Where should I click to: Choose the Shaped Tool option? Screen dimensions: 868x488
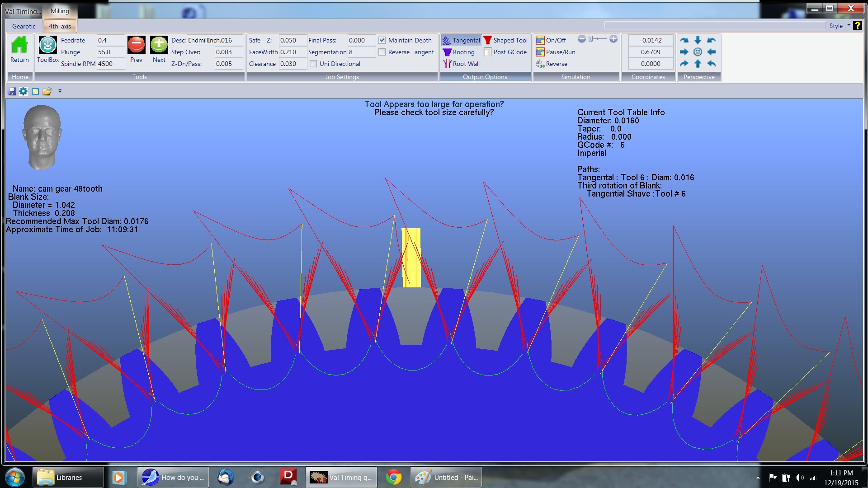point(505,40)
